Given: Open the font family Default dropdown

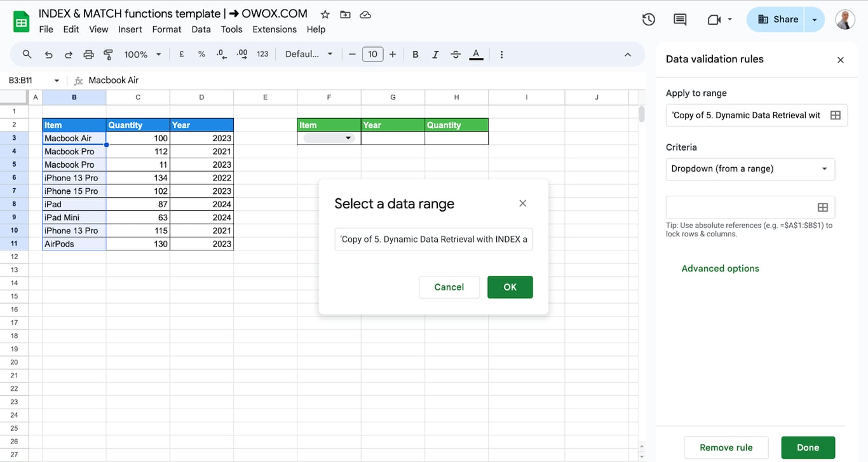Looking at the screenshot, I should pyautogui.click(x=309, y=55).
